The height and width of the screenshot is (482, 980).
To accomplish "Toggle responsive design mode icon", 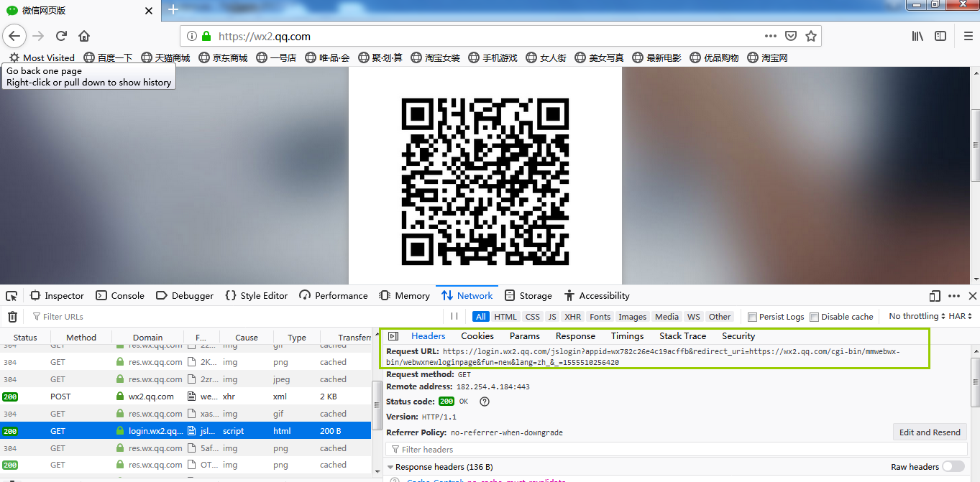I will (935, 296).
